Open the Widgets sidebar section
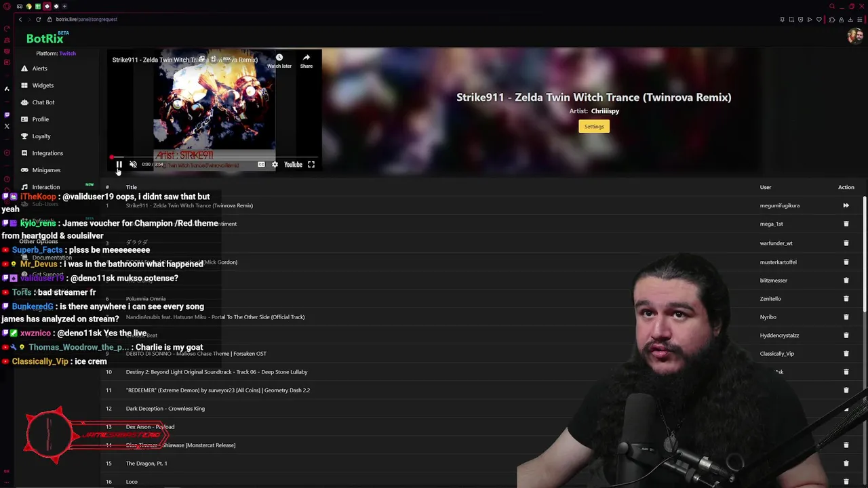 click(x=43, y=85)
